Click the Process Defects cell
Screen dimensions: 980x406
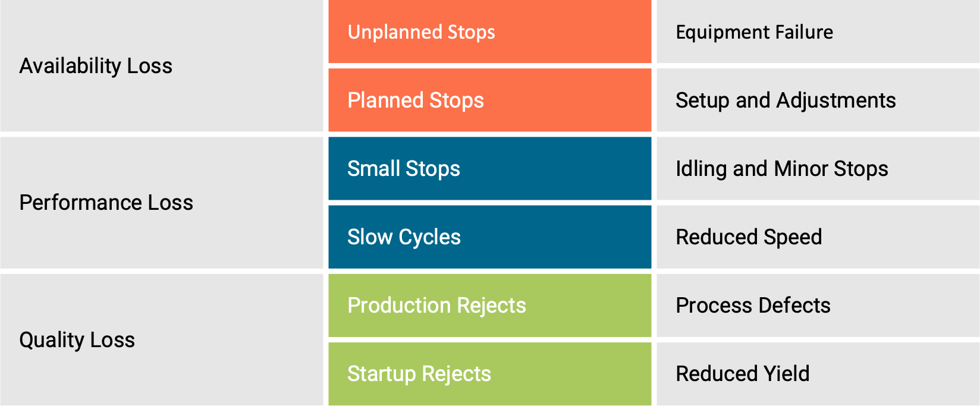coord(818,306)
